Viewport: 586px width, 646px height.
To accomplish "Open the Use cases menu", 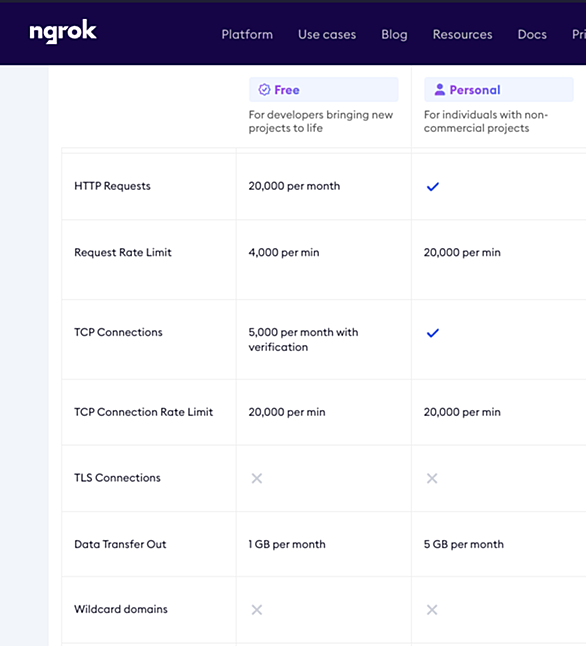I will [327, 34].
